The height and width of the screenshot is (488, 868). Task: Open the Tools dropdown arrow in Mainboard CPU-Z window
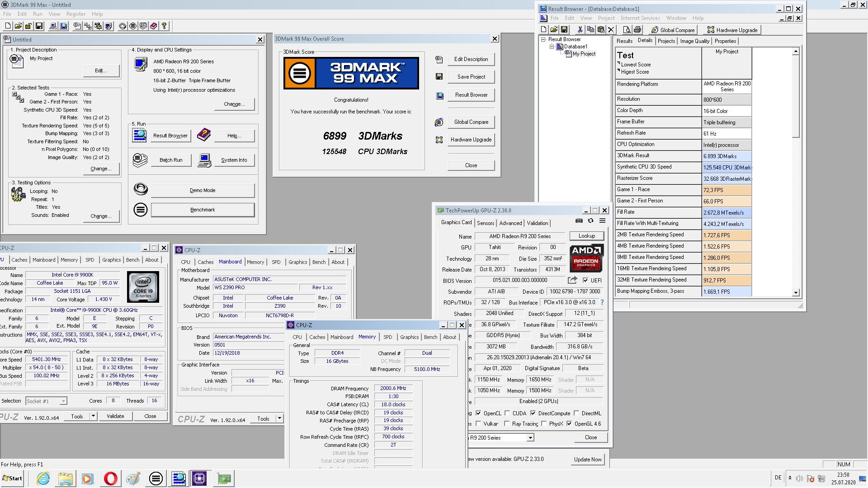coord(279,418)
